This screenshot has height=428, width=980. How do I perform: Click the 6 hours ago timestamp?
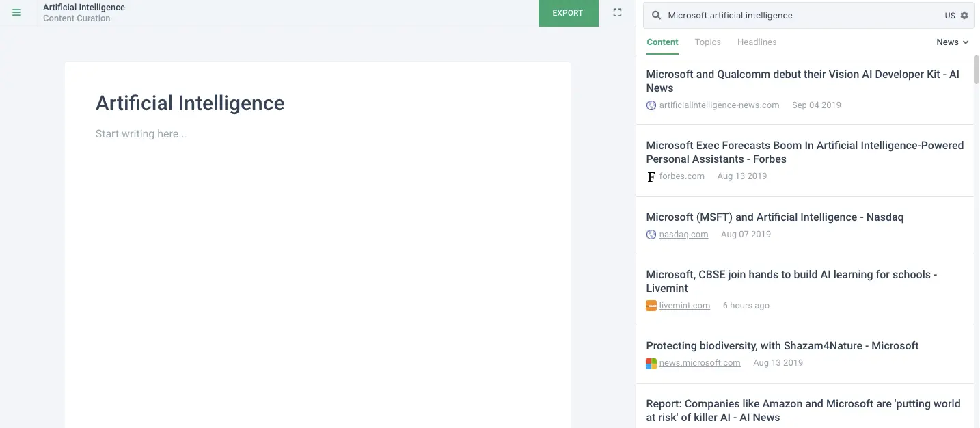click(746, 306)
